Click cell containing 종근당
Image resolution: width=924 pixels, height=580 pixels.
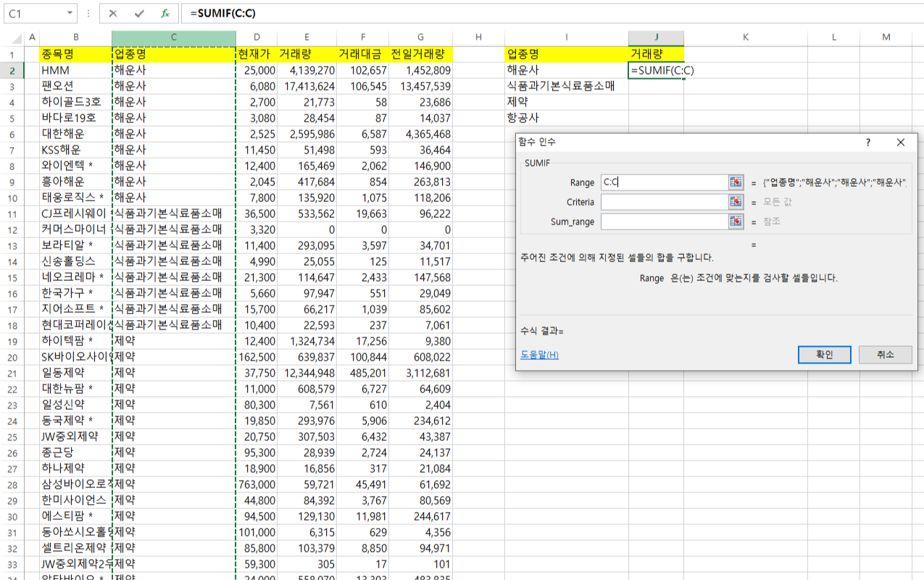[x=75, y=453]
